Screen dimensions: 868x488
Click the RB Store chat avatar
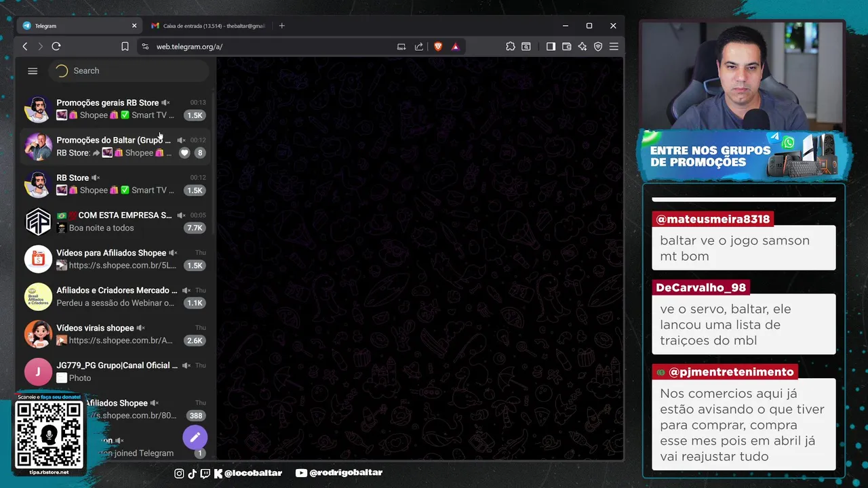point(38,184)
